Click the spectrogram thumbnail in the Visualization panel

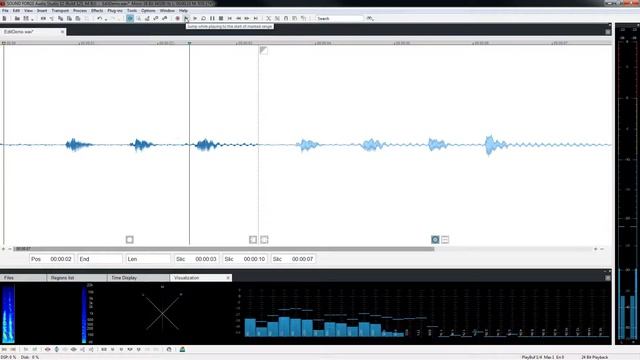(8, 313)
